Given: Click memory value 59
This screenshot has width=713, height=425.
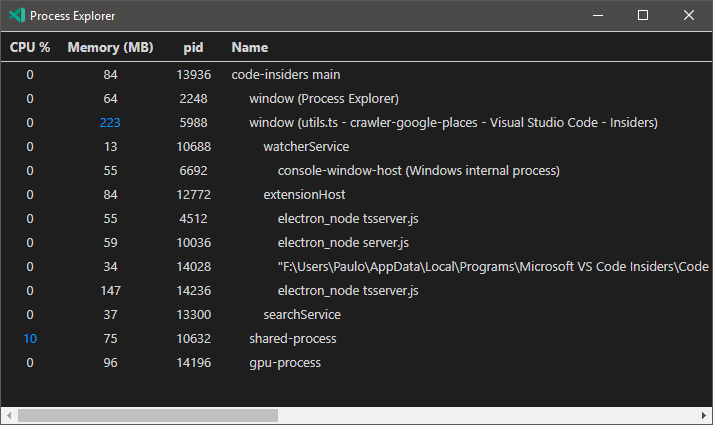Looking at the screenshot, I should tap(110, 243).
